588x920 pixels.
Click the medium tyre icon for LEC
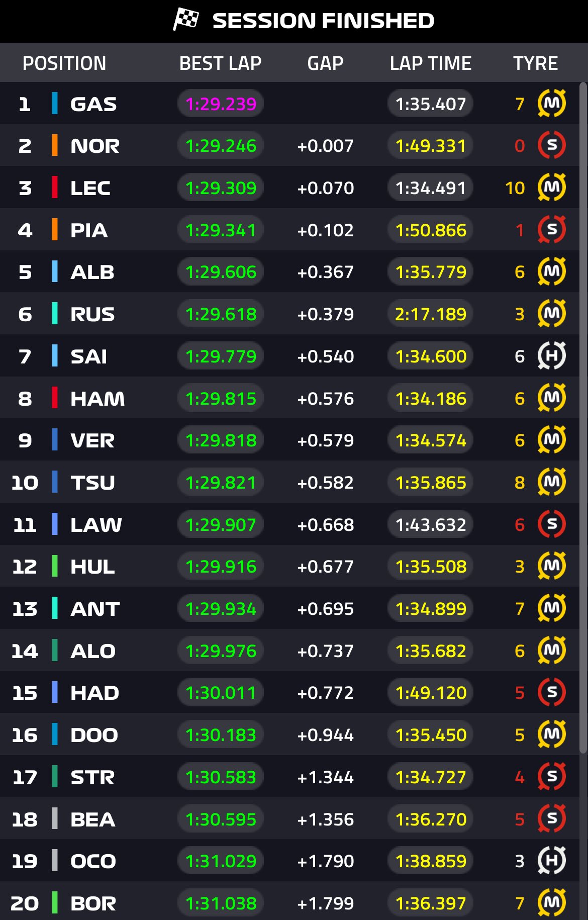pyautogui.click(x=551, y=188)
